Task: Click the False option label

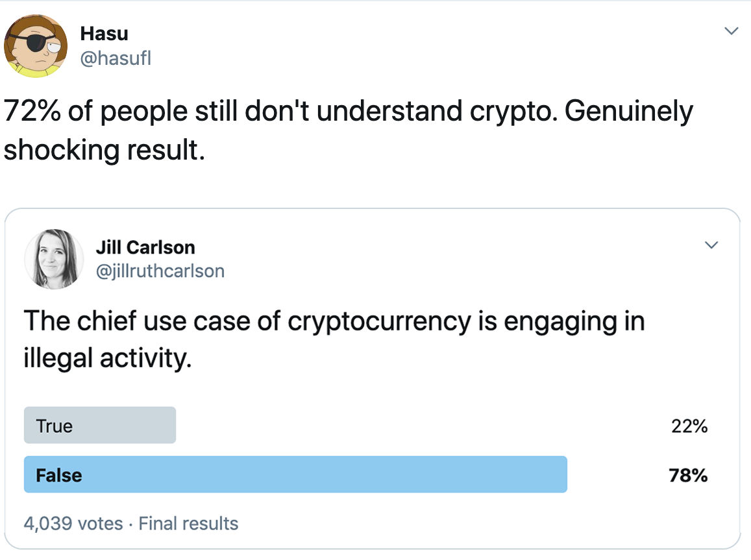Action: pyautogui.click(x=59, y=475)
